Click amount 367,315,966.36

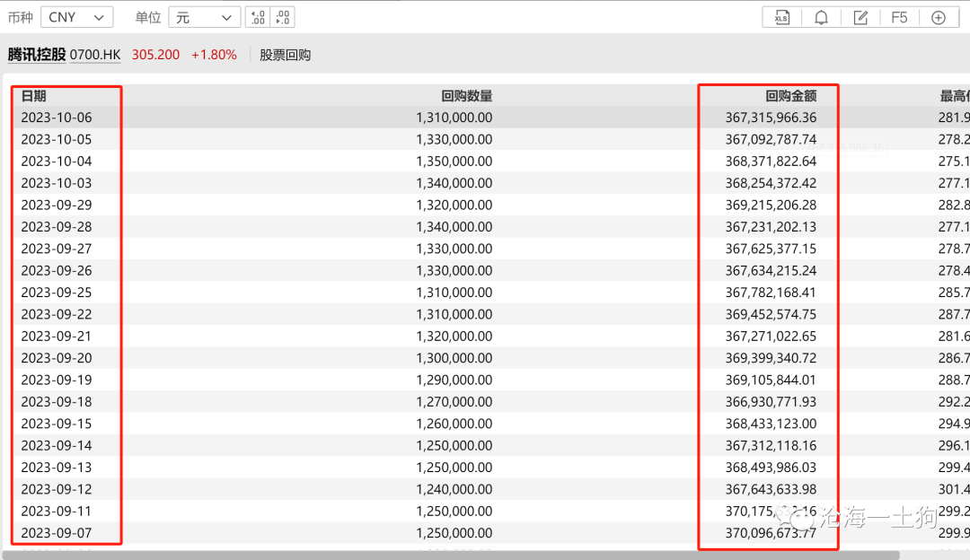771,118
